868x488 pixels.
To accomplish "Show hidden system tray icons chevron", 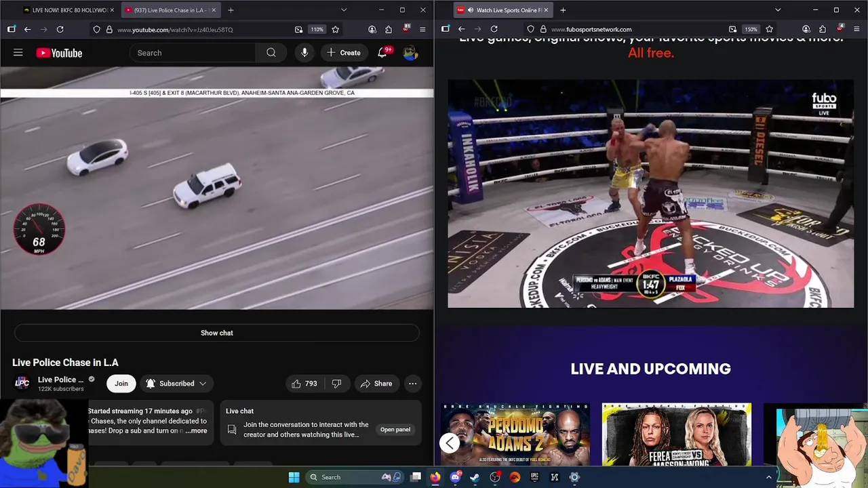I will click(x=768, y=477).
